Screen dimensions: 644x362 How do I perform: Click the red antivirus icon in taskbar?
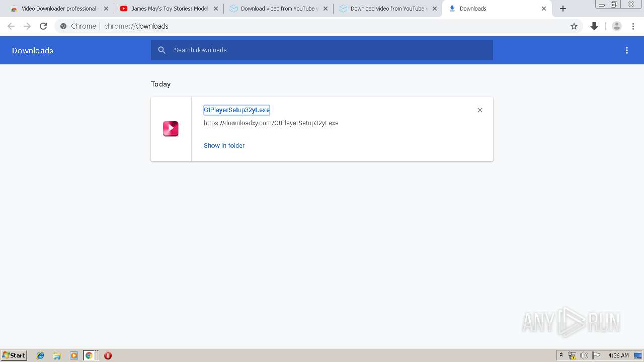(x=108, y=355)
